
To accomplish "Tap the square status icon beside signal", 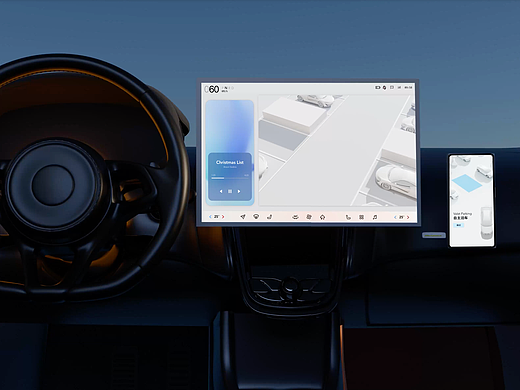I will click(392, 88).
